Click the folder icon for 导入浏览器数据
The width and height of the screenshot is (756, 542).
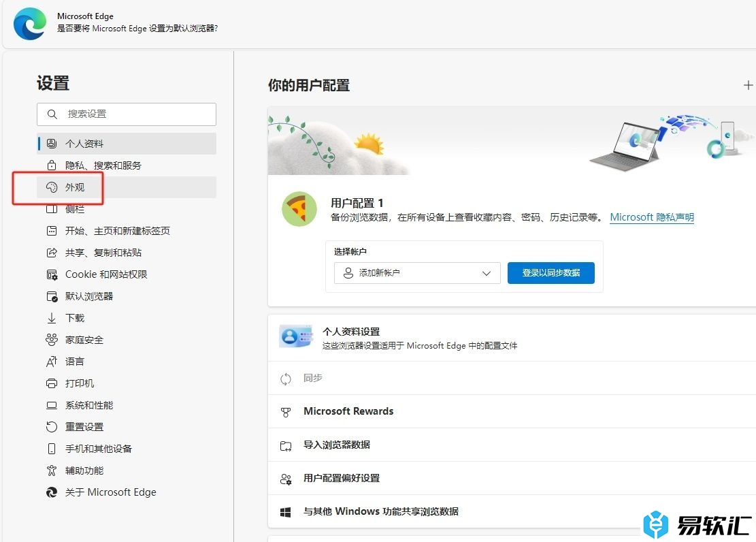pyautogui.click(x=286, y=445)
